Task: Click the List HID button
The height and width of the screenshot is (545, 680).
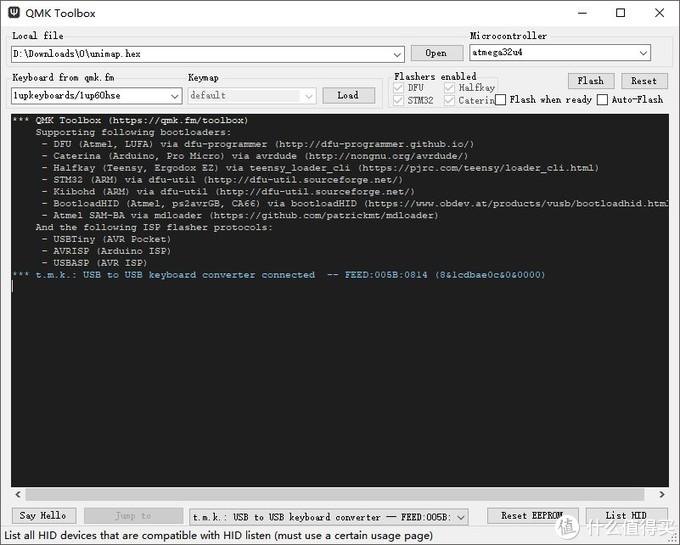Action: [626, 516]
